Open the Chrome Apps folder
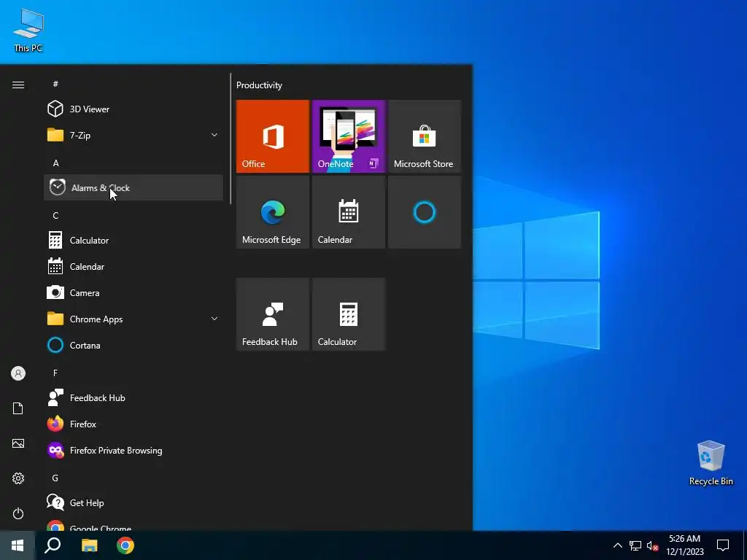Viewport: 747px width, 560px height. [133, 319]
